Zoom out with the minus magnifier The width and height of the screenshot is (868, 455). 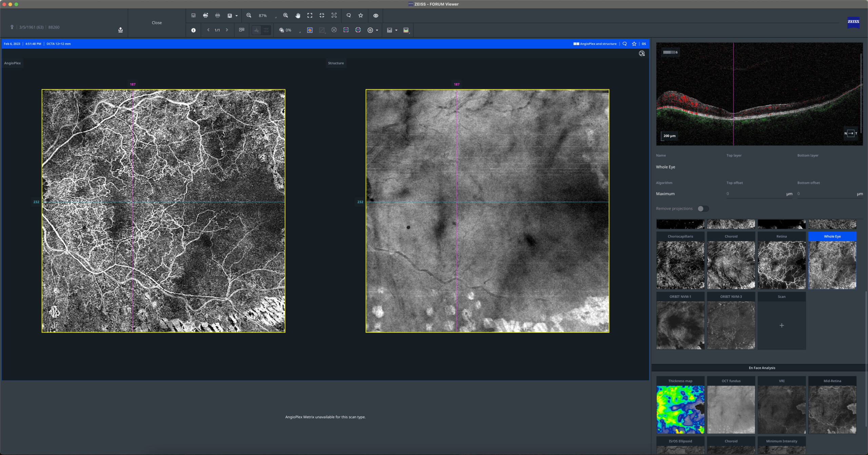click(249, 16)
